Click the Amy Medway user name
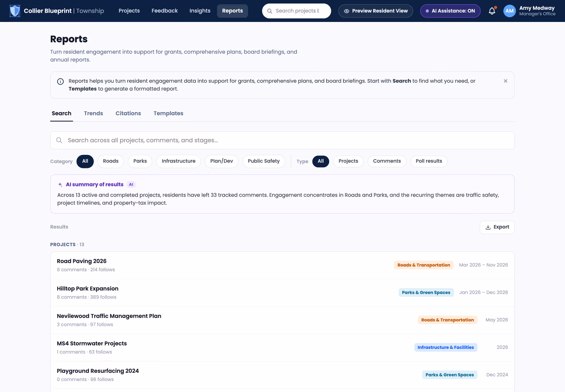 [537, 8]
